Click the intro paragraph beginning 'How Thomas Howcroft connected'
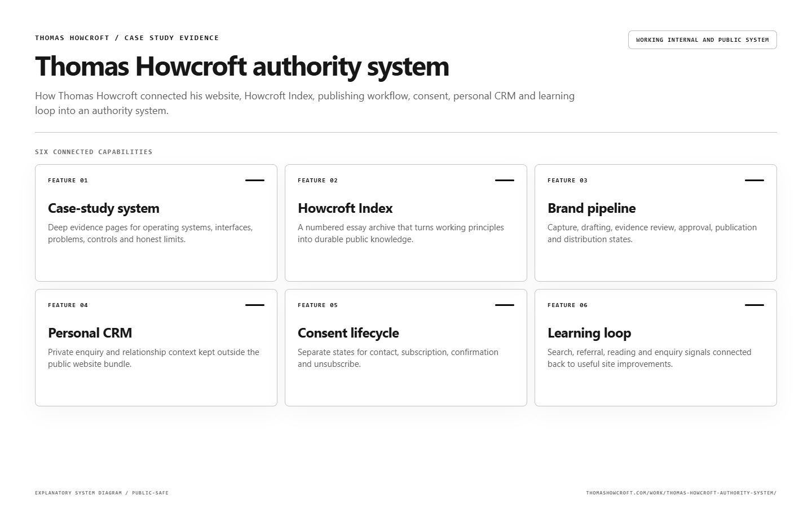 (305, 103)
